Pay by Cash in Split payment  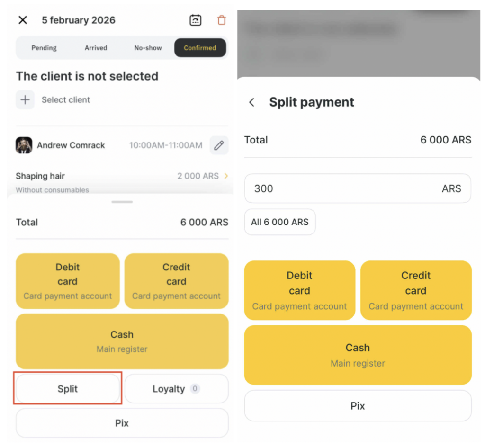(x=358, y=355)
